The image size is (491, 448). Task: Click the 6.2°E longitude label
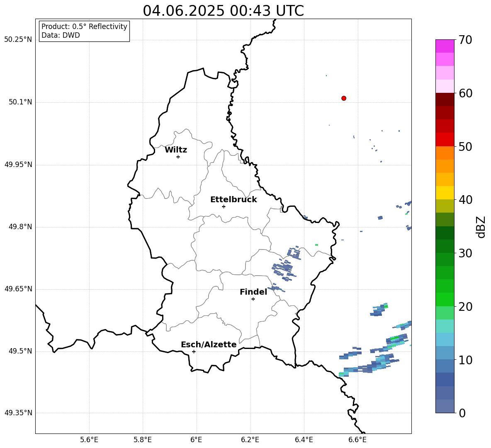tap(250, 440)
